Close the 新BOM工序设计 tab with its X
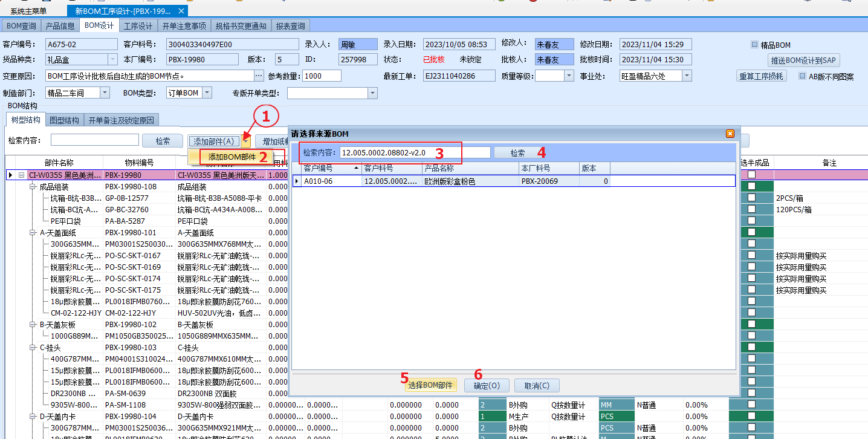This screenshot has height=439, width=868. (182, 11)
